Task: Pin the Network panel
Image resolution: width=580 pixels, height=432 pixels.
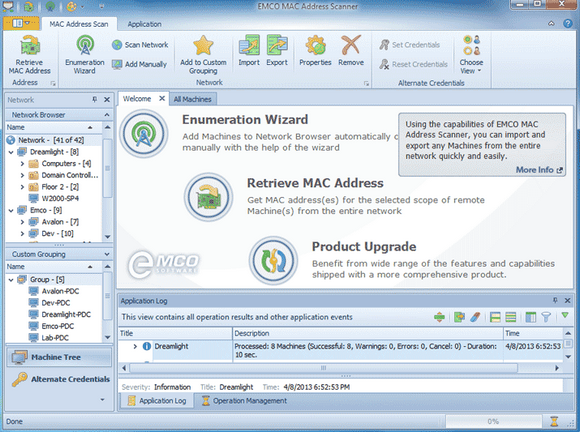Action: pos(95,99)
